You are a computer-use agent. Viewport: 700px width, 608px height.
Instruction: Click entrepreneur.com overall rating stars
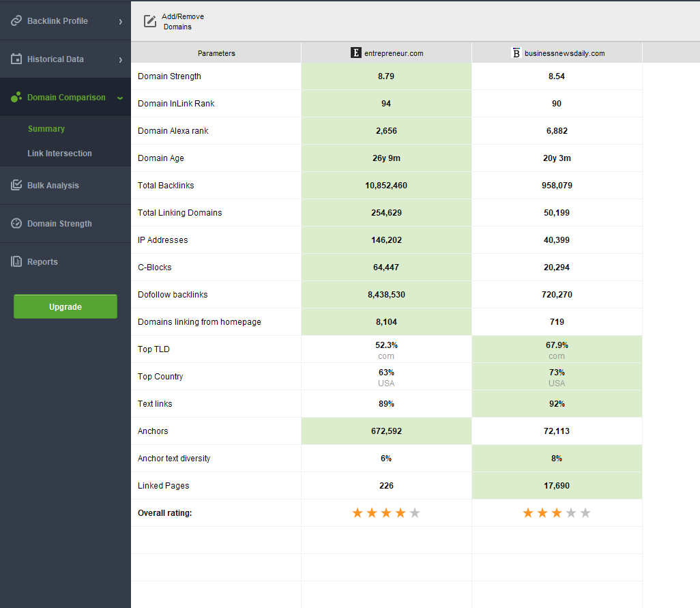386,513
